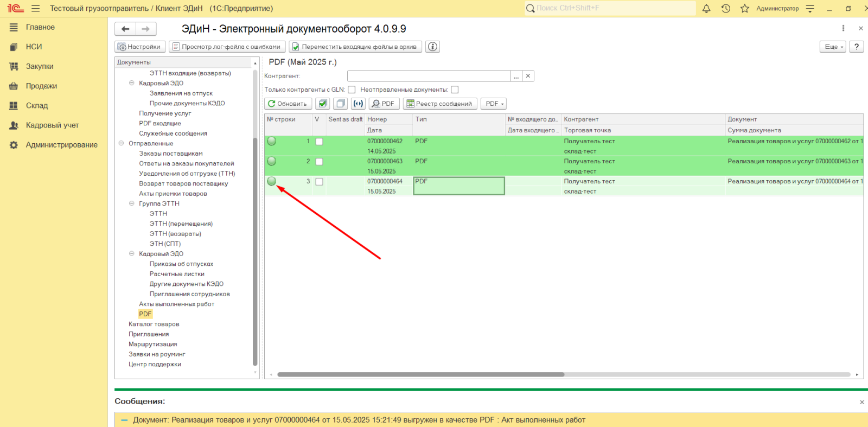Image resolution: width=868 pixels, height=427 pixels.
Task: Click the Настройки button
Action: (140, 47)
